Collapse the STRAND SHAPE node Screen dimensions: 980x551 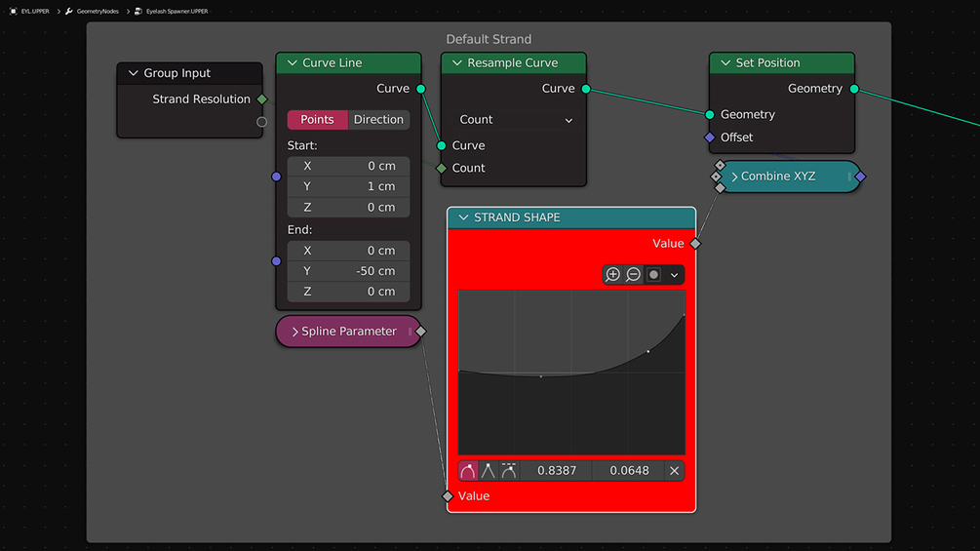(x=463, y=218)
